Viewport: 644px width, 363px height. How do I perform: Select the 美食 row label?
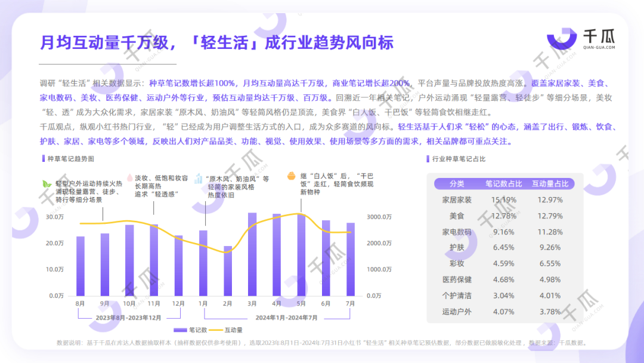click(457, 216)
